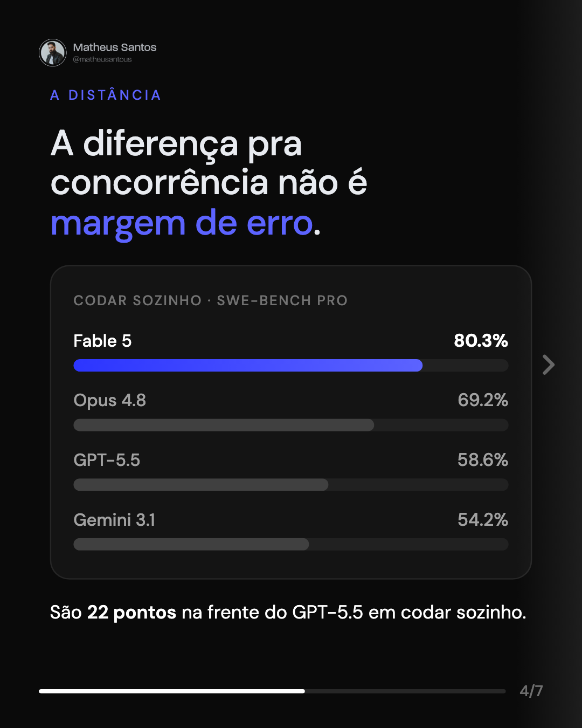582x728 pixels.
Task: Open the @matheusantous handle
Action: click(x=102, y=59)
